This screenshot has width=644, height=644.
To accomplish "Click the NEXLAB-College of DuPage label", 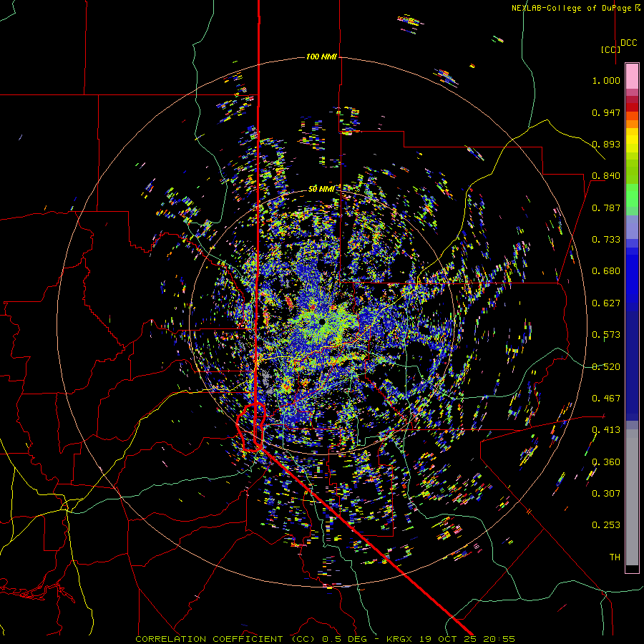I will (x=576, y=8).
